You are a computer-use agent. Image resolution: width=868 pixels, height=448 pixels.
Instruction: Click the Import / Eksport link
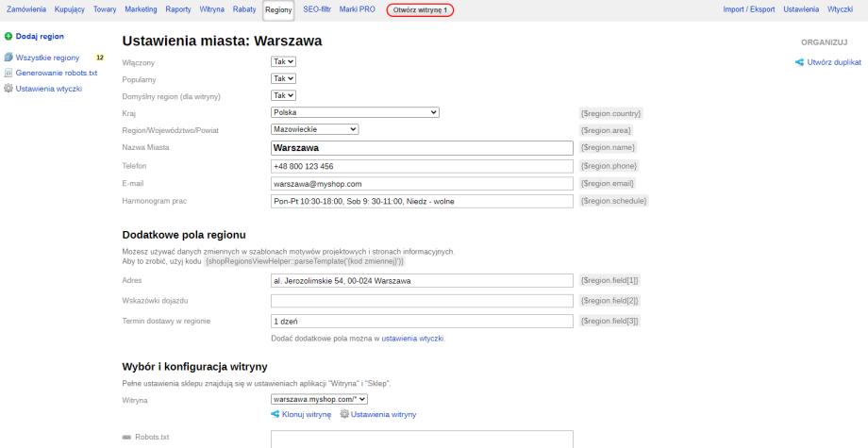[749, 8]
